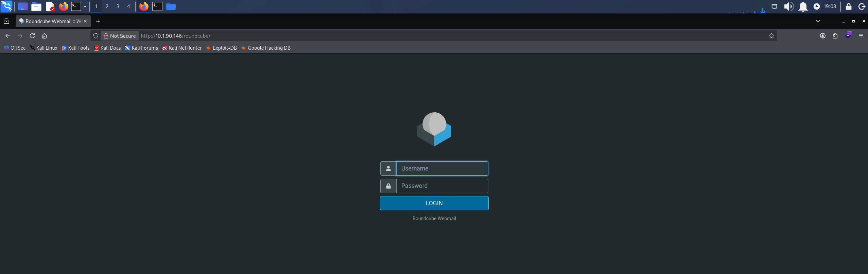Focus the running terminal window in the taskbar
The height and width of the screenshot is (274, 868).
click(157, 6)
